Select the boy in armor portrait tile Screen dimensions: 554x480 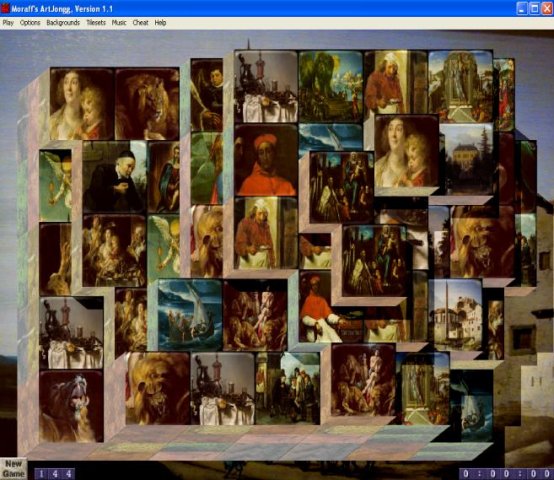(207, 95)
